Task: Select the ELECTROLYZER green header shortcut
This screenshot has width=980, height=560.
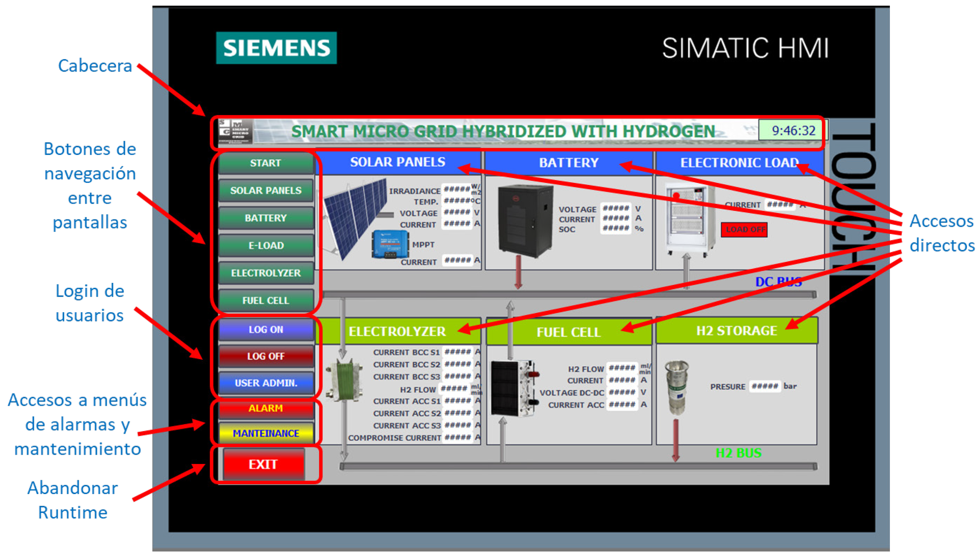Action: (x=397, y=331)
